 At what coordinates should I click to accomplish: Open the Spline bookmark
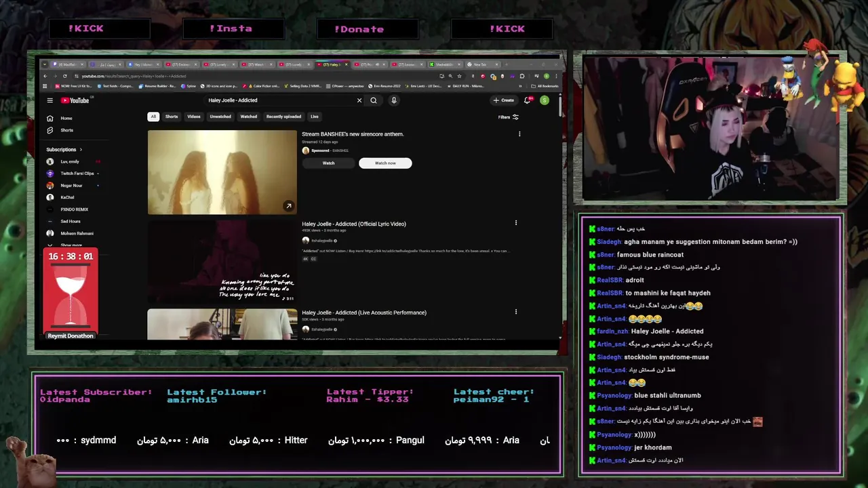click(189, 86)
